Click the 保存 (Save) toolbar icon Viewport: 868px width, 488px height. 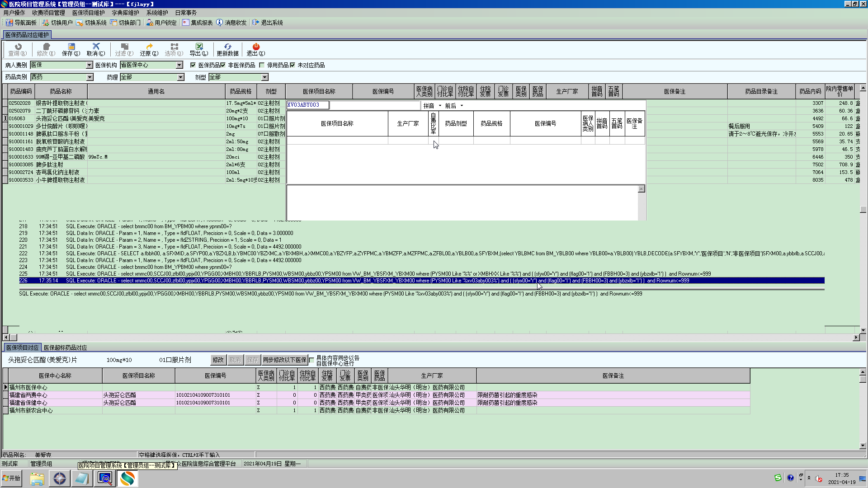(x=71, y=47)
